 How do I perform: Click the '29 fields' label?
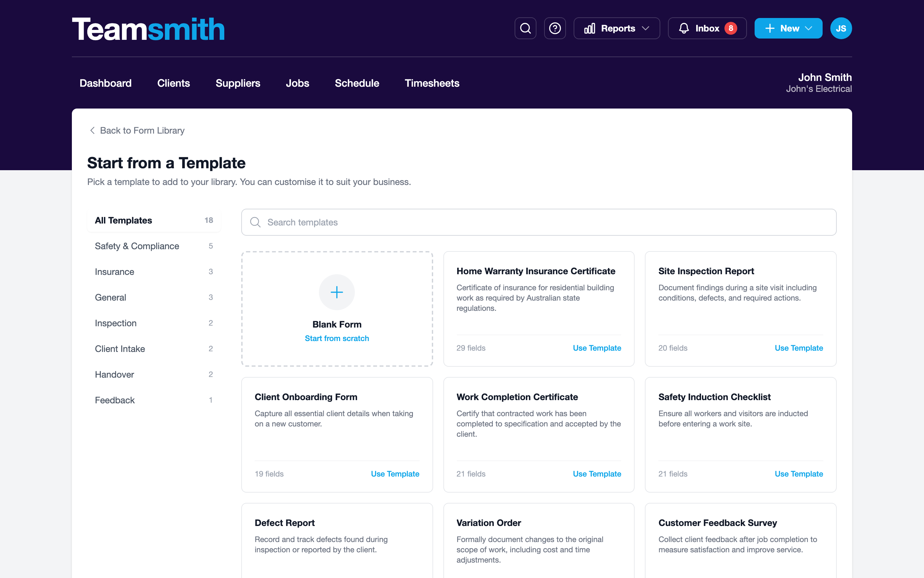(x=471, y=348)
